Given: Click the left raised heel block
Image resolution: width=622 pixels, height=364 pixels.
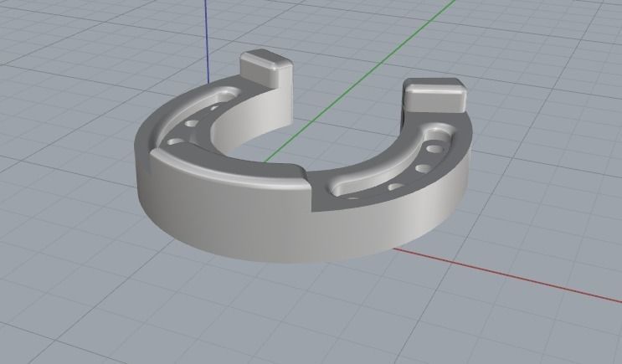Looking at the screenshot, I should pyautogui.click(x=266, y=68).
